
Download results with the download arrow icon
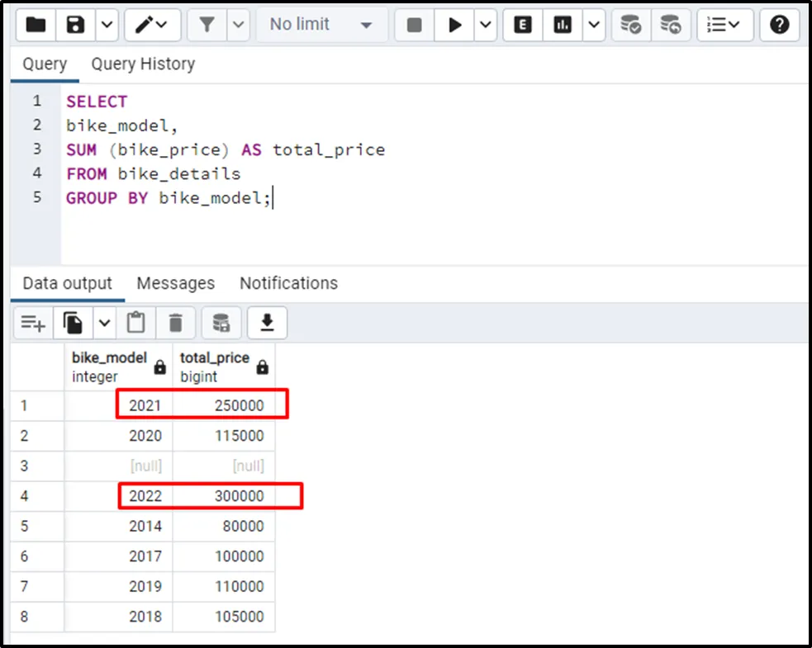pos(267,323)
